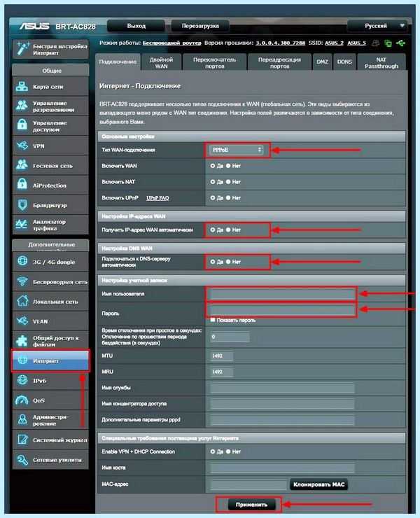
Task: Select Да for Включить NAT
Action: tap(213, 182)
